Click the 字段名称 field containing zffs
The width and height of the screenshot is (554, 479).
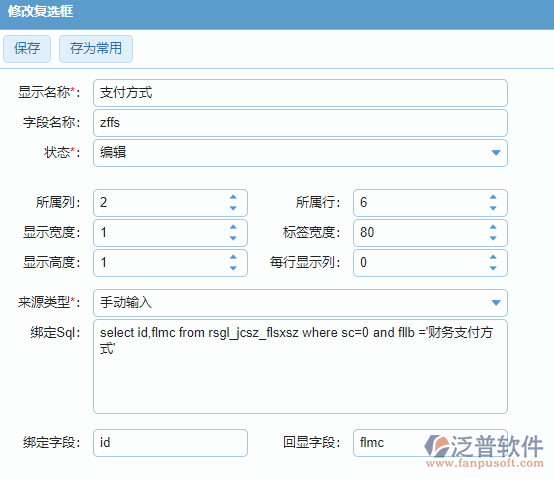pyautogui.click(x=300, y=123)
